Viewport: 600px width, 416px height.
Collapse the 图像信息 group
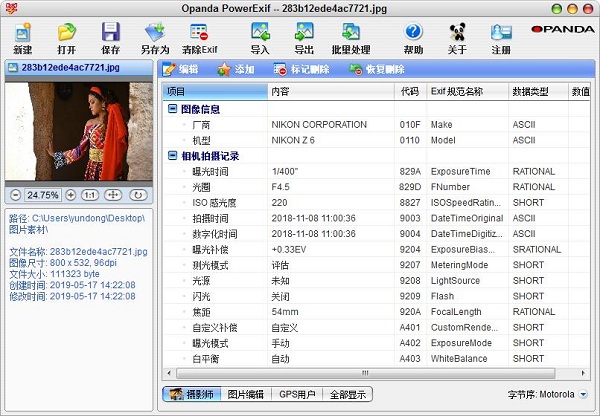[x=172, y=109]
